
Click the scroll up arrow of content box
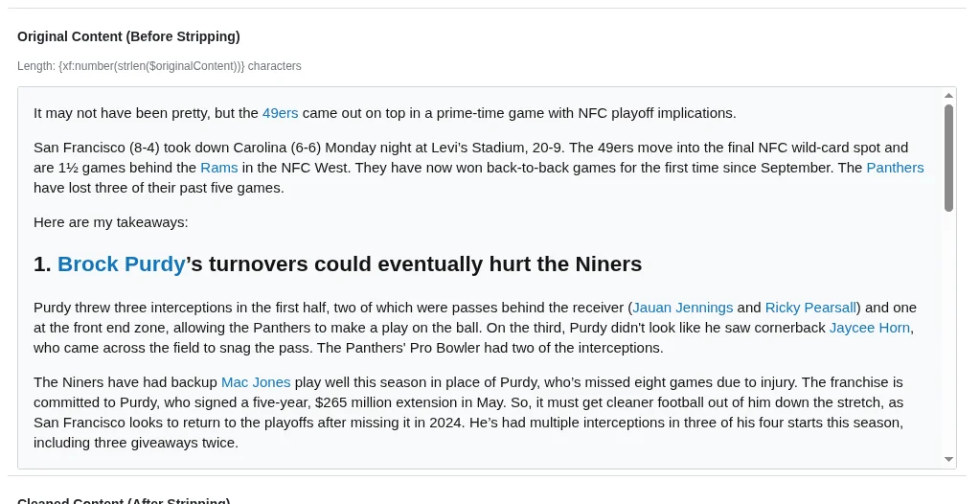[x=948, y=96]
